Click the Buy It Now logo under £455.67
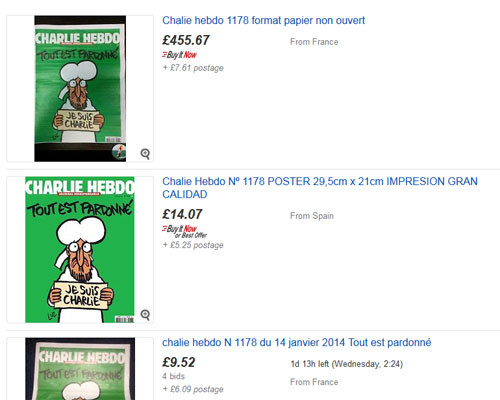Screen dimensions: 500x400 coord(179,55)
